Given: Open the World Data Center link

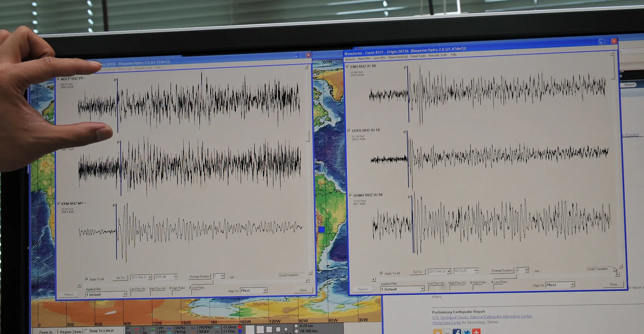Looking at the screenshot, I should click(446, 323).
